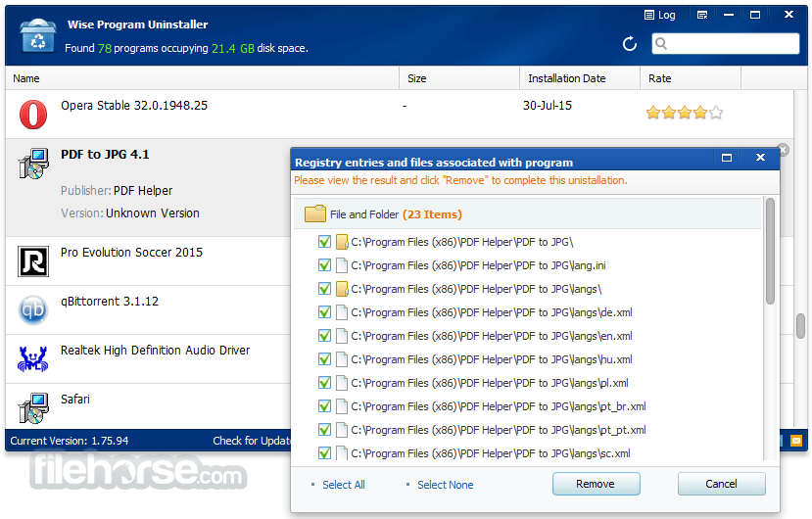Click the orange mail icon in status bar
The image size is (812, 519).
coord(796,441)
